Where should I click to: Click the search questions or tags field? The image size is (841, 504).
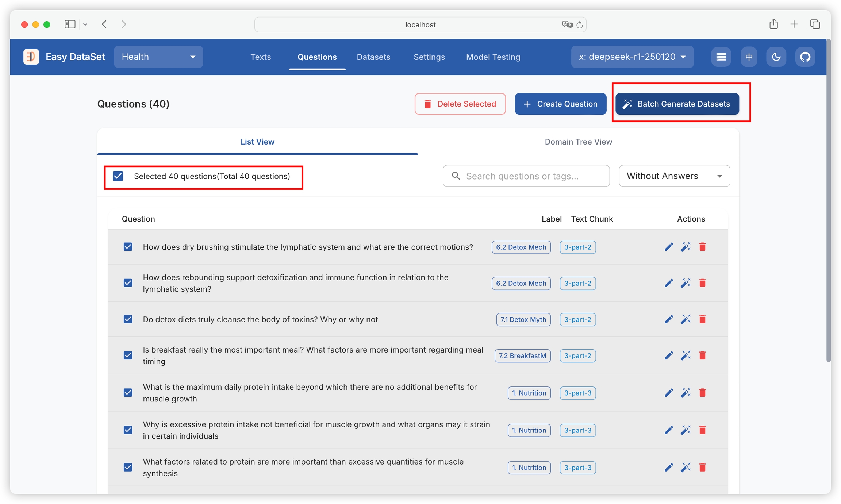pyautogui.click(x=526, y=176)
